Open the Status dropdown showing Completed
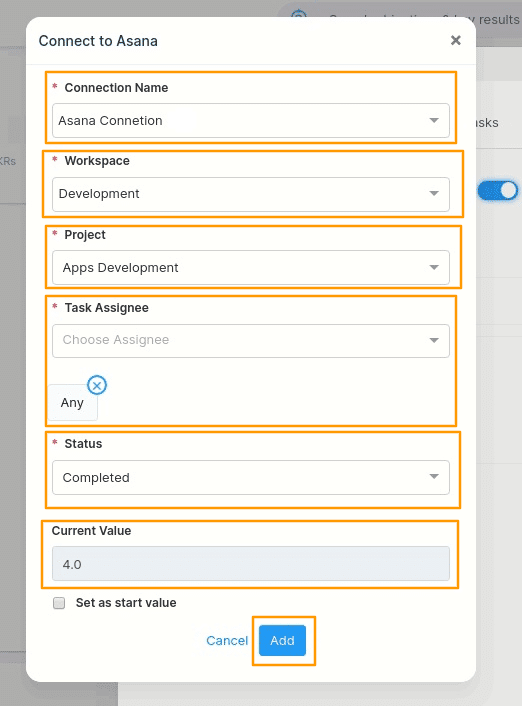Image resolution: width=522 pixels, height=706 pixels. coord(251,477)
